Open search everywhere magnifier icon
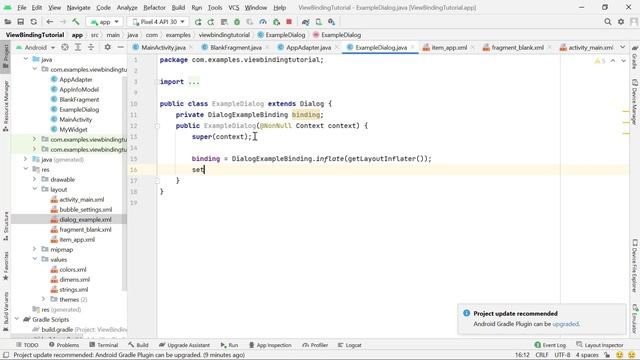 point(608,22)
